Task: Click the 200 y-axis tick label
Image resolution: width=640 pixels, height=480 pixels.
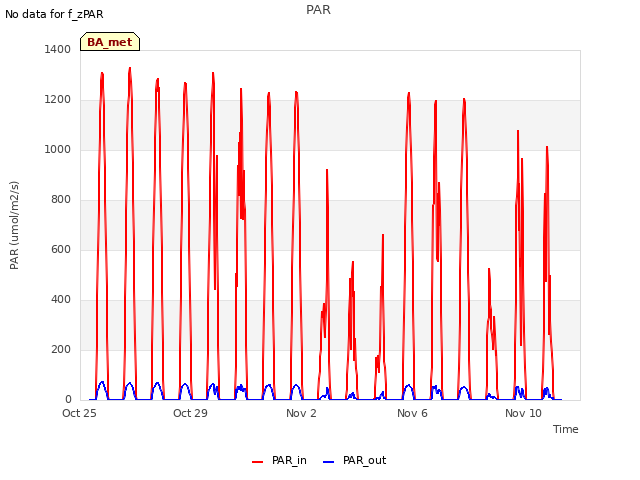Action: point(61,349)
